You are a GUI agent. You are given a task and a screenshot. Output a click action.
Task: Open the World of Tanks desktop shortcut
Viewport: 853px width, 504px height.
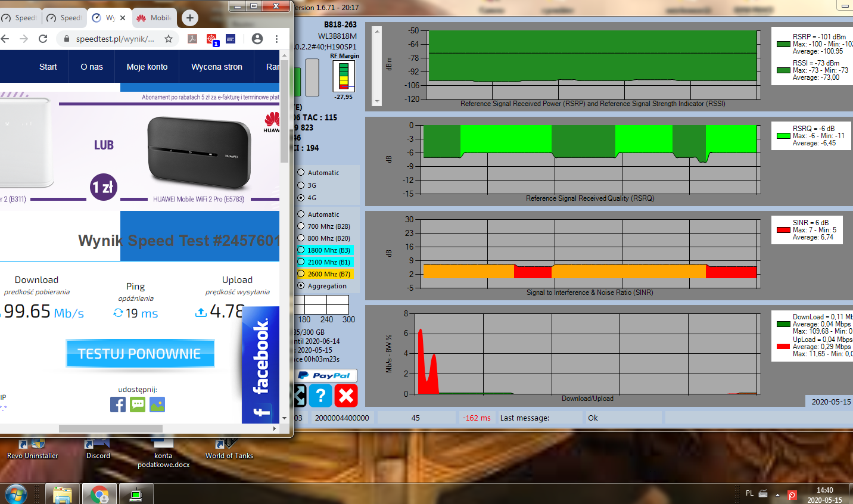[x=229, y=449]
